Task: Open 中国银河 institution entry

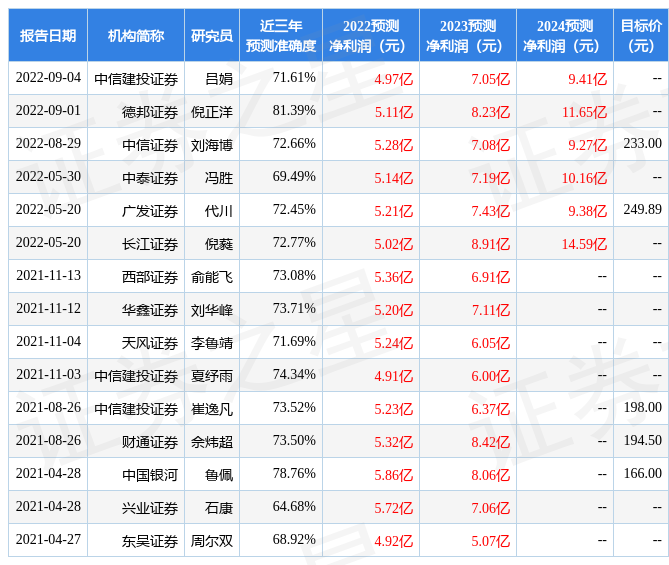Action: click(x=150, y=475)
